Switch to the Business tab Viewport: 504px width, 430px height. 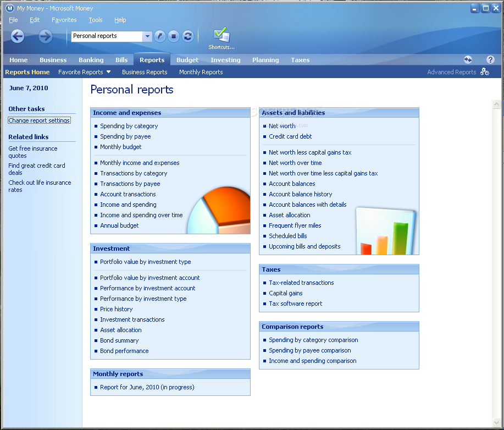[x=53, y=60]
